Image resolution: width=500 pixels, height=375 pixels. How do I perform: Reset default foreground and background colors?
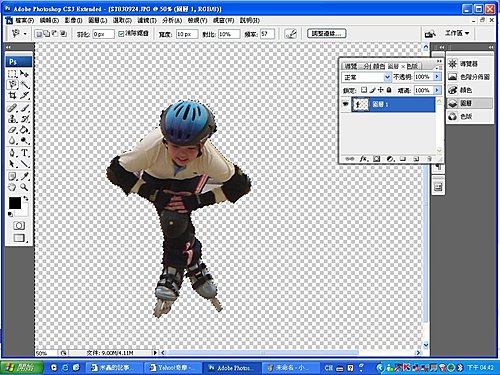pos(10,214)
